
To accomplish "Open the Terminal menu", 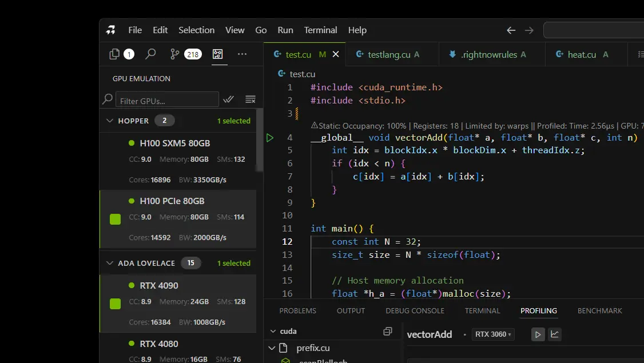I will 320,30.
